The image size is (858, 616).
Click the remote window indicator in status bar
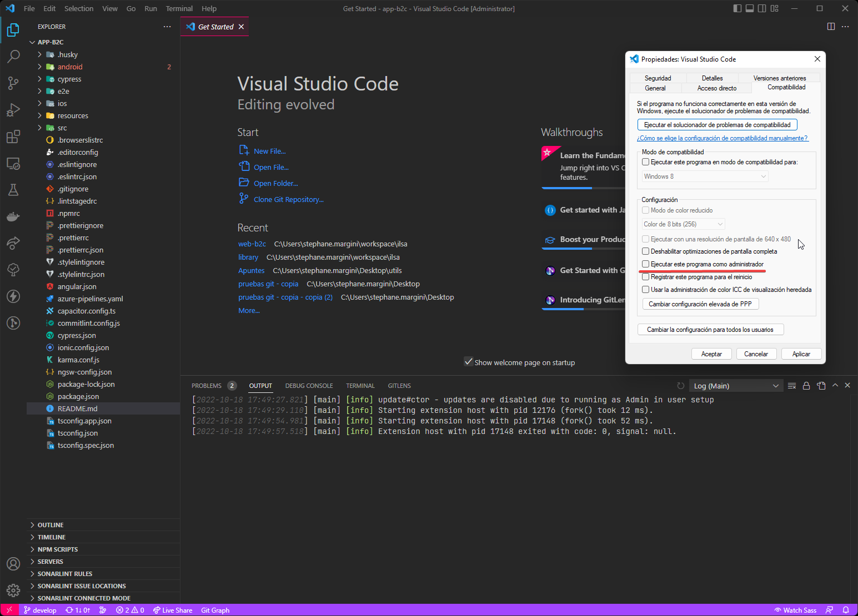pyautogui.click(x=9, y=610)
